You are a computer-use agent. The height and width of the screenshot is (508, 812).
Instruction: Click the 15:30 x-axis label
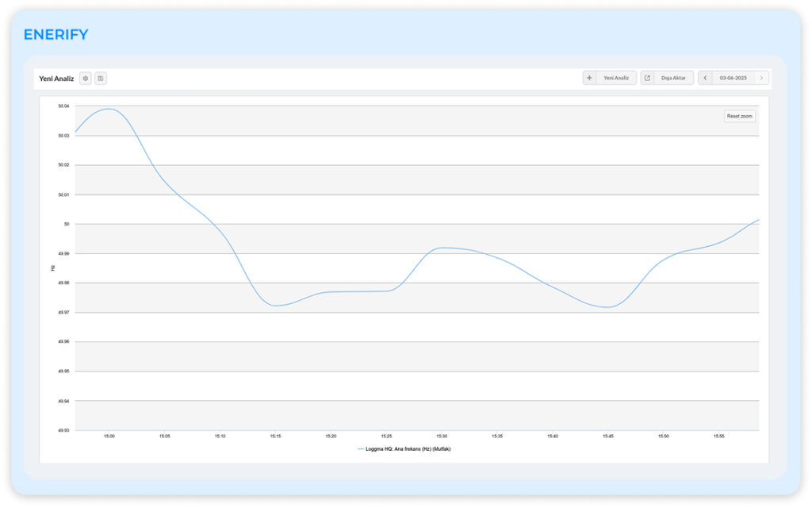442,436
